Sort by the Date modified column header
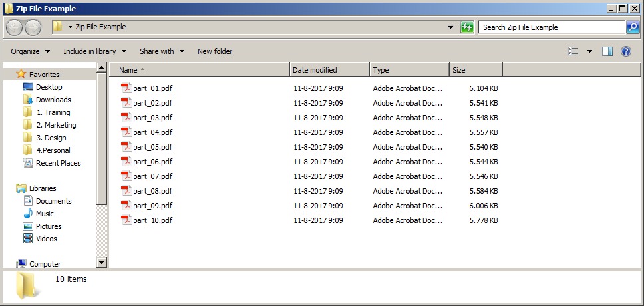This screenshot has height=306, width=644. [x=330, y=70]
